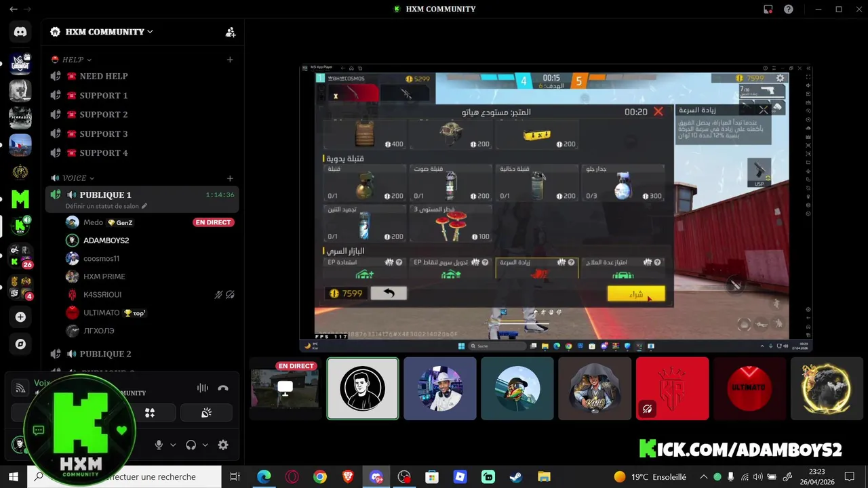Open Discord direct messages home icon

click(x=20, y=31)
